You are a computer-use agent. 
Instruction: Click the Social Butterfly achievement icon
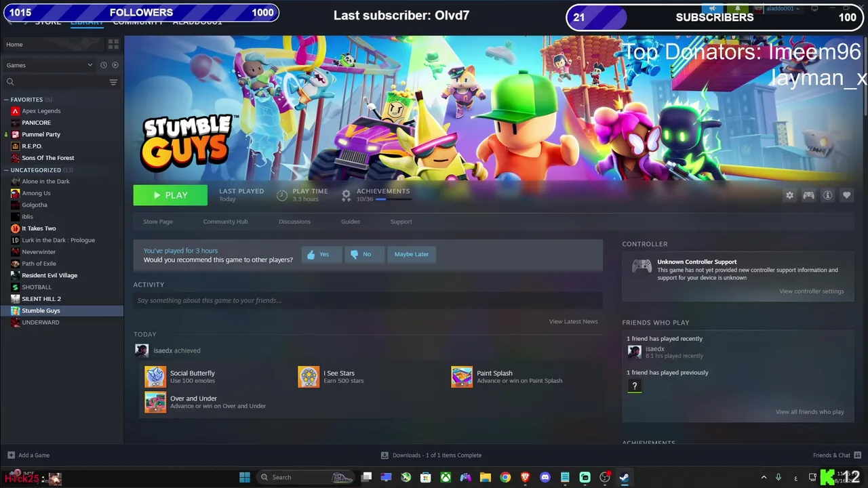[x=155, y=377]
